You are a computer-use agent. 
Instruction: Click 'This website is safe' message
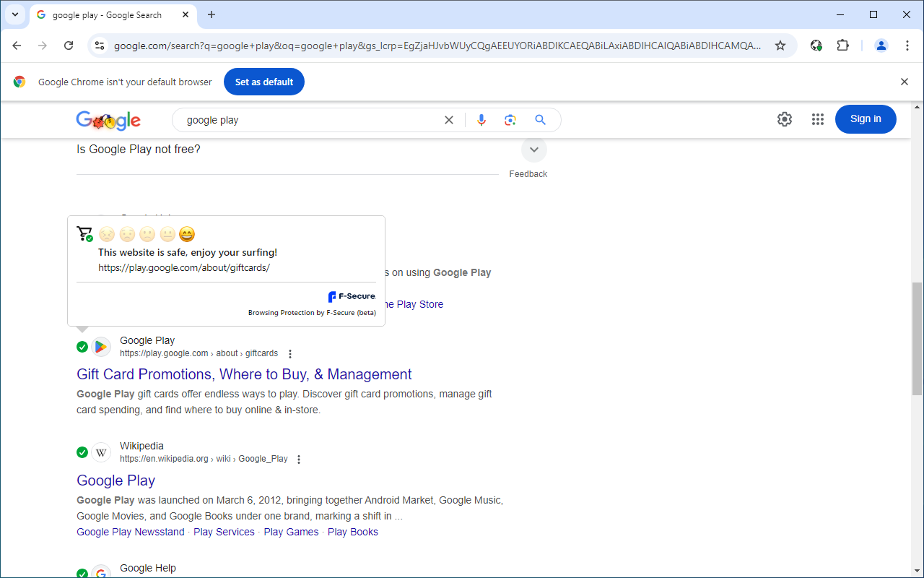[188, 253]
